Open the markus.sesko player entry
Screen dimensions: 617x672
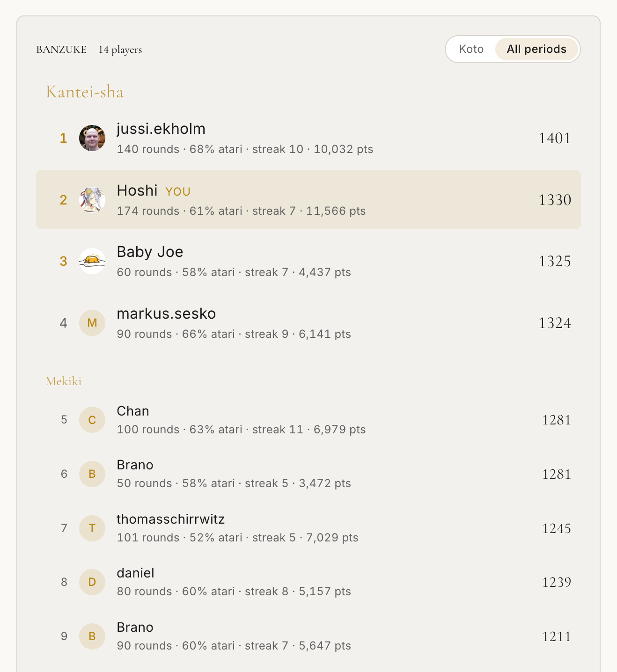click(308, 323)
